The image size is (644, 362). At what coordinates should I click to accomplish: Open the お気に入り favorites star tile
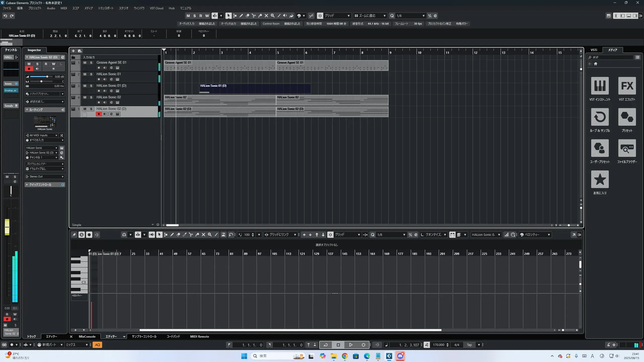click(600, 179)
